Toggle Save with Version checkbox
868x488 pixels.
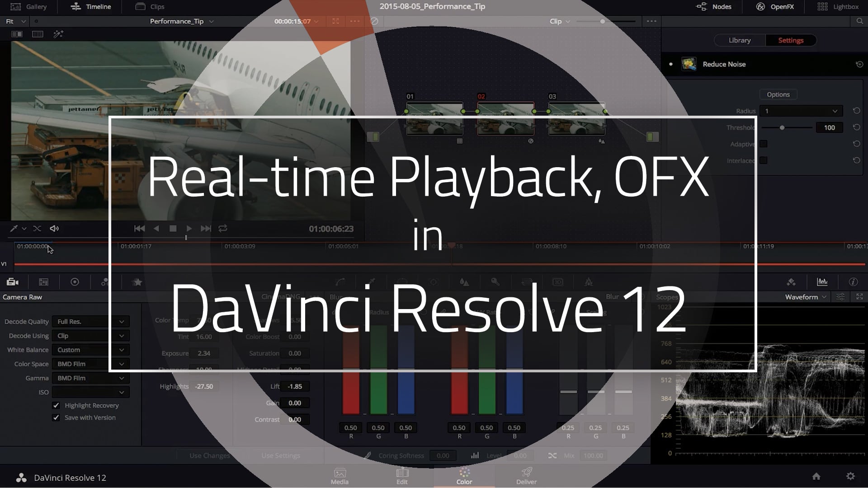point(57,417)
